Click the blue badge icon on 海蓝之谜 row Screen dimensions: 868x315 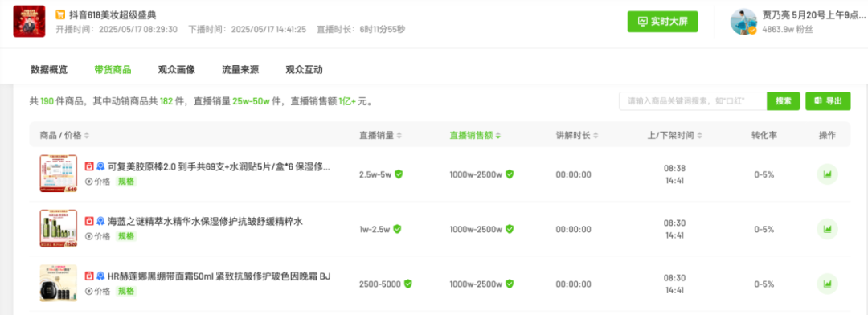pos(100,221)
